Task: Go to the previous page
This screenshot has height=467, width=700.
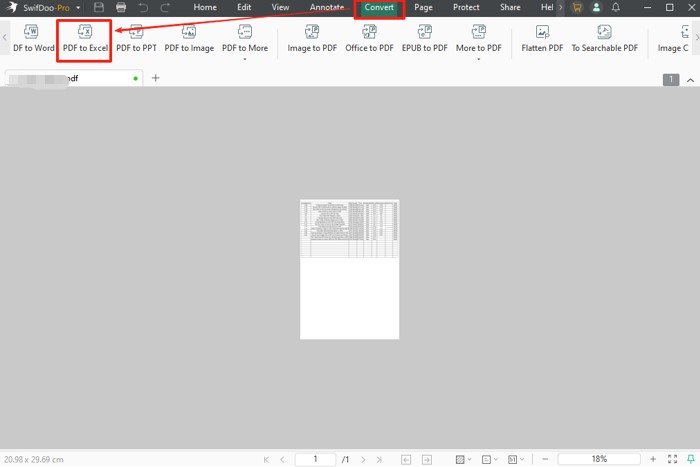Action: point(282,459)
